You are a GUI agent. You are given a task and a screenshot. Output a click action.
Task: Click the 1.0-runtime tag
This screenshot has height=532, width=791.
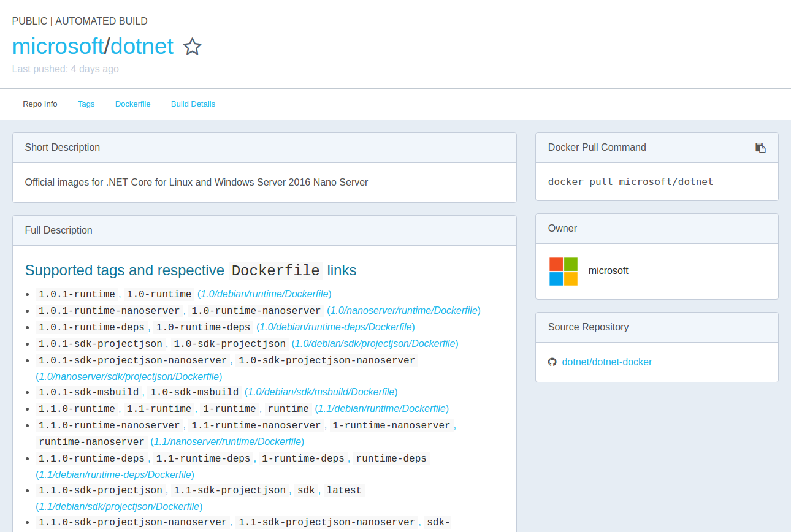pyautogui.click(x=159, y=294)
